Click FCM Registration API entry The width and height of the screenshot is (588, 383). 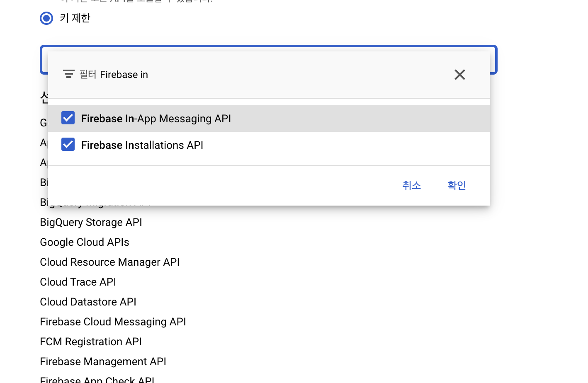click(x=91, y=342)
